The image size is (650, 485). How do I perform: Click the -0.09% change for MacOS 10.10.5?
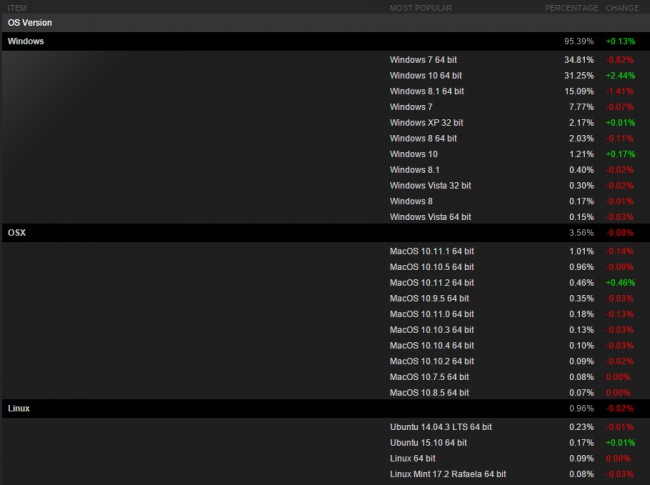(620, 267)
